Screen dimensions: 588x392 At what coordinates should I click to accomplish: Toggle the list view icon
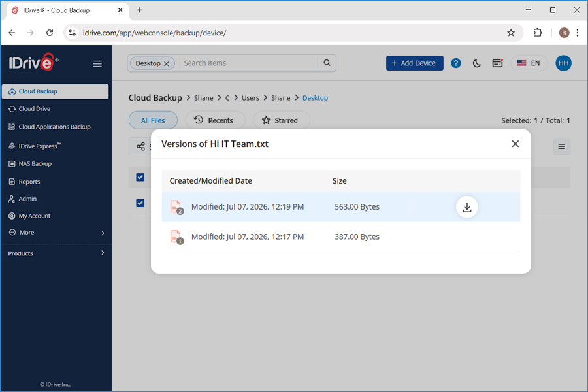[562, 146]
